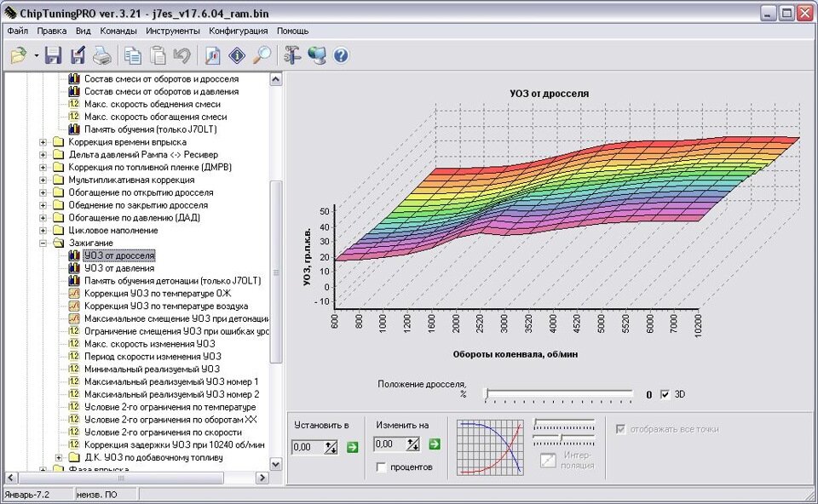Image resolution: width=818 pixels, height=504 pixels.
Task: Activate the magnifier search tool
Action: click(262, 55)
